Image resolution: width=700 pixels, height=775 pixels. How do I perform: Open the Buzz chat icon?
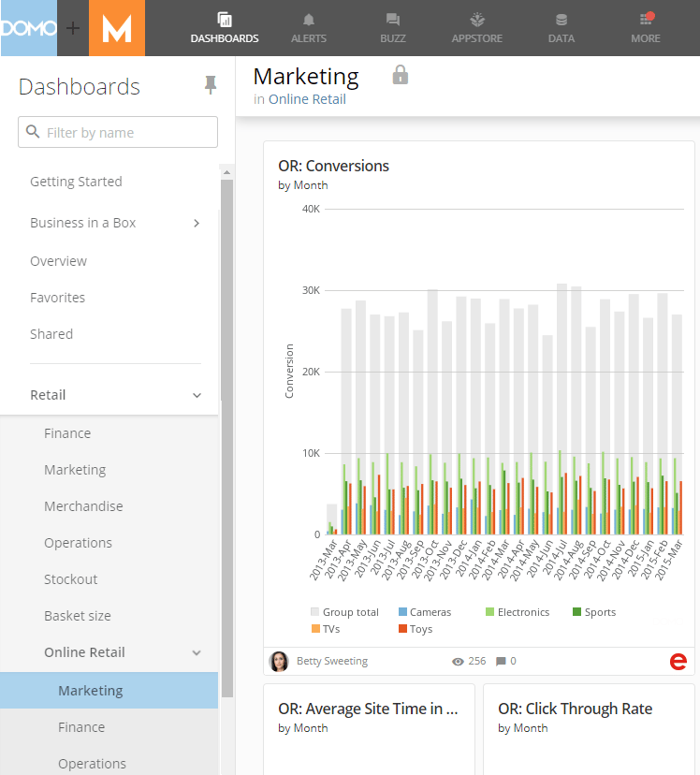393,20
